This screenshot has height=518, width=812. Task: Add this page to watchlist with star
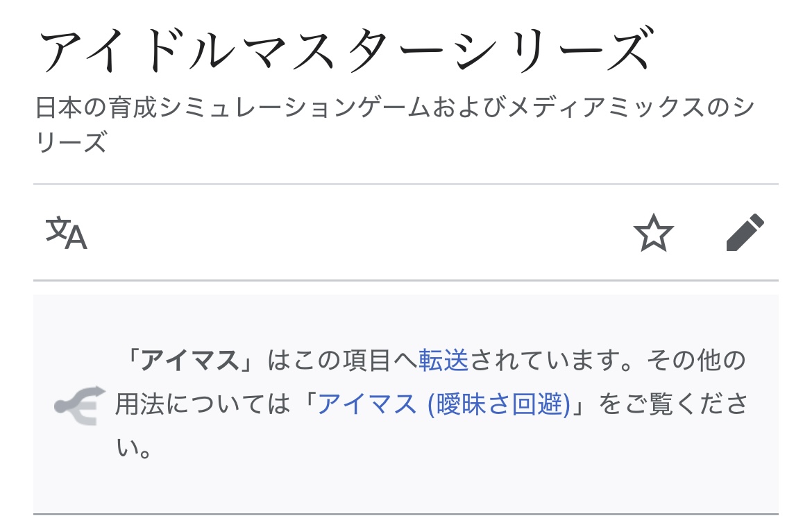coord(654,234)
